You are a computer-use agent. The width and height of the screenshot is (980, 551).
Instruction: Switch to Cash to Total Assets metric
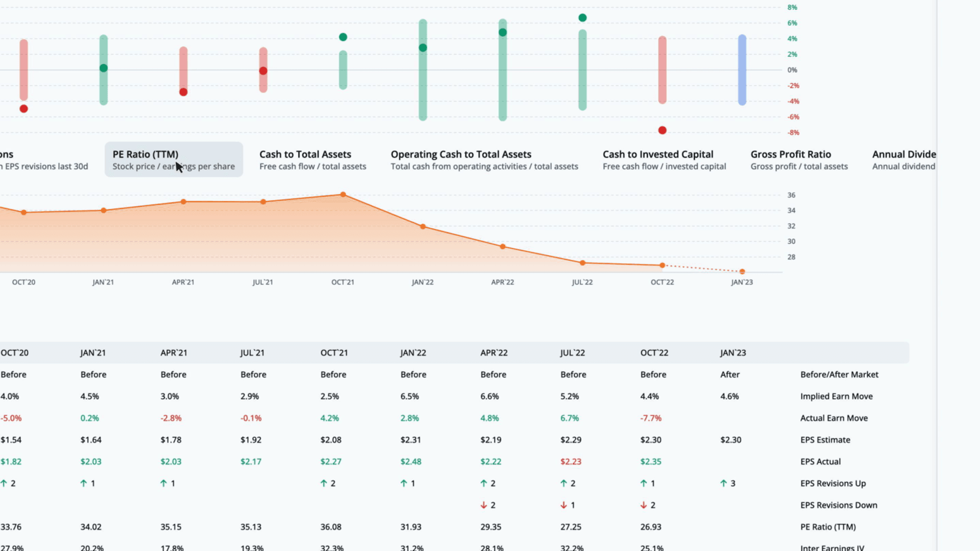coord(313,160)
